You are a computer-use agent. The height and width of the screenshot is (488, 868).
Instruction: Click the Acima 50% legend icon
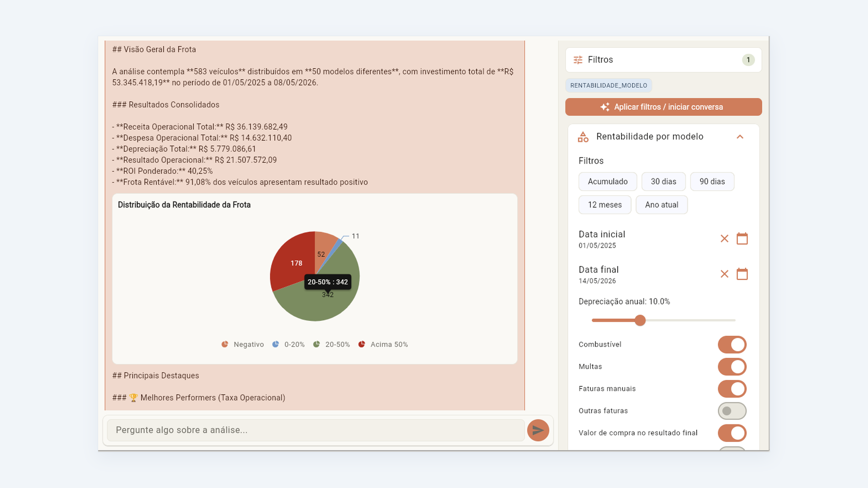[362, 344]
